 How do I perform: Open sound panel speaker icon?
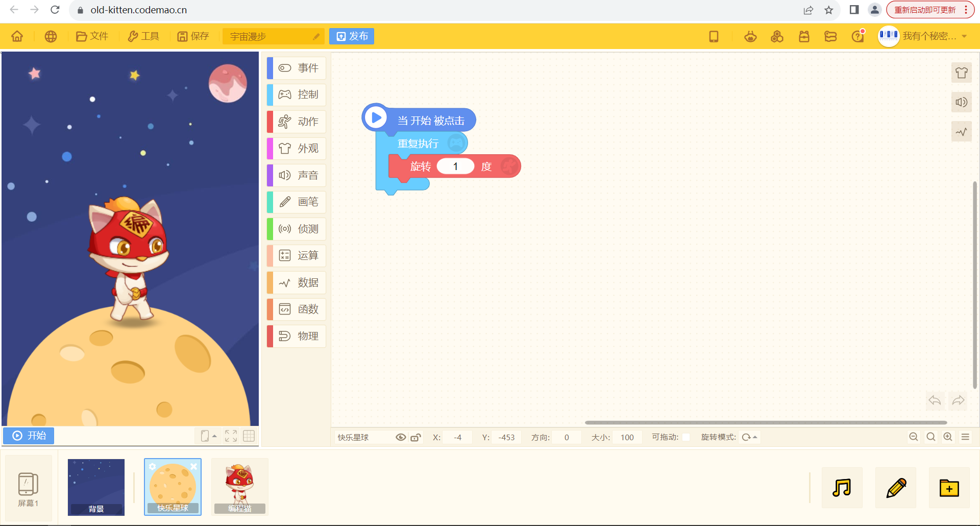pyautogui.click(x=962, y=102)
